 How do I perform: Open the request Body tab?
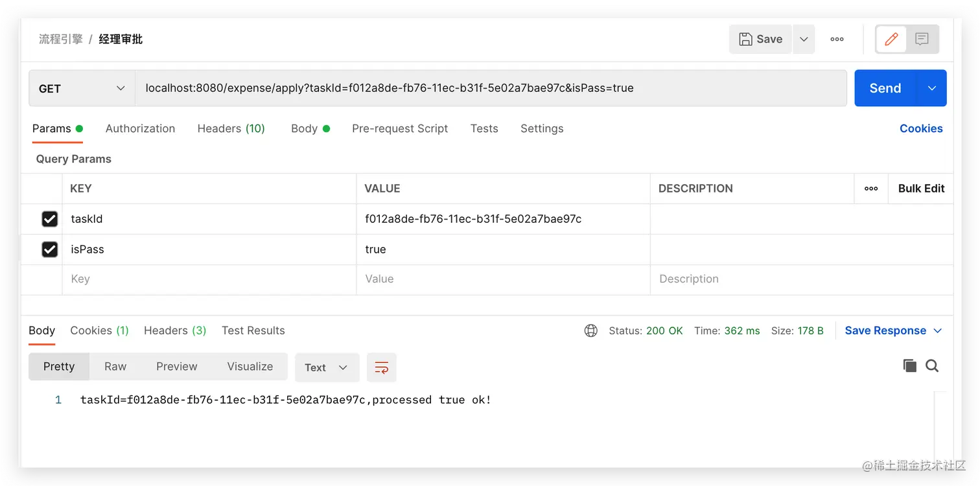pos(310,128)
